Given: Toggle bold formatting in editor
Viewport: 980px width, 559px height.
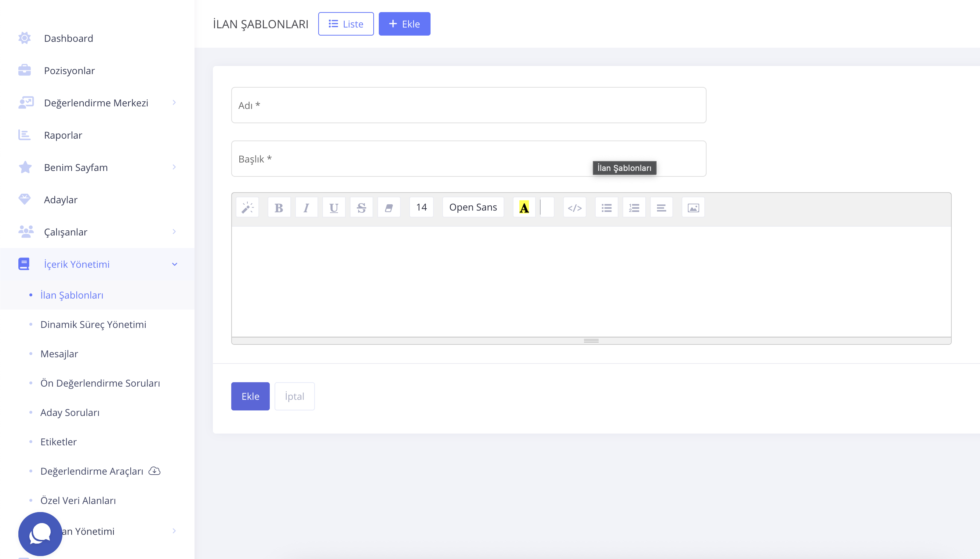Looking at the screenshot, I should click(x=279, y=208).
